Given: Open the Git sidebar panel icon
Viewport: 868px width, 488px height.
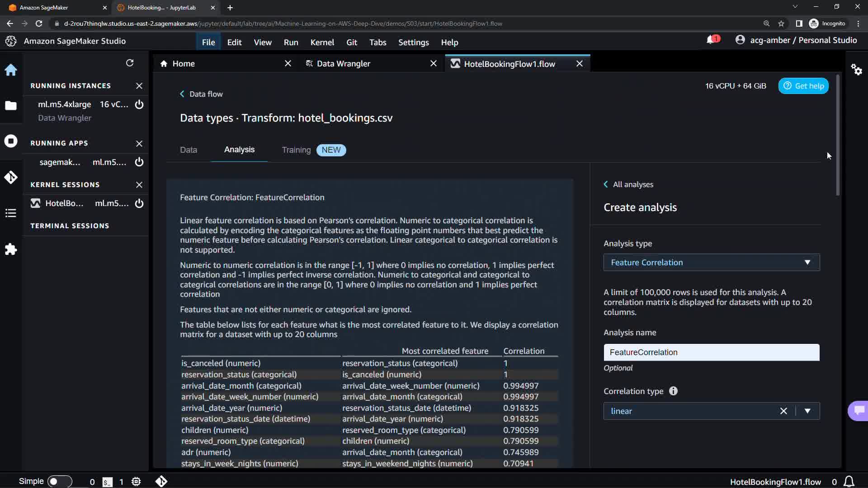Looking at the screenshot, I should pos(11,177).
